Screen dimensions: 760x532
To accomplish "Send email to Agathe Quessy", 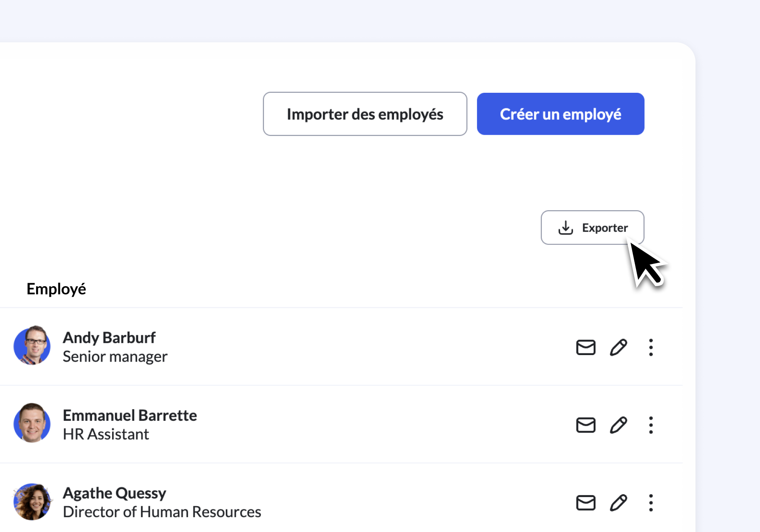I will [585, 502].
